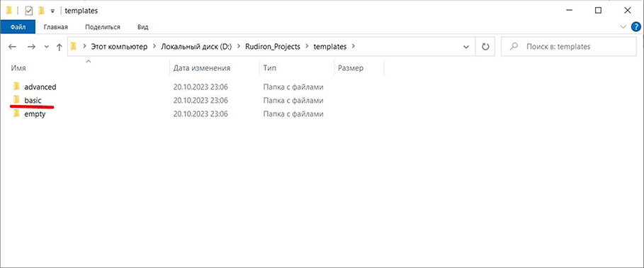Screen dimensions: 644x268
Task: Refresh the templates folder view
Action: click(x=485, y=47)
